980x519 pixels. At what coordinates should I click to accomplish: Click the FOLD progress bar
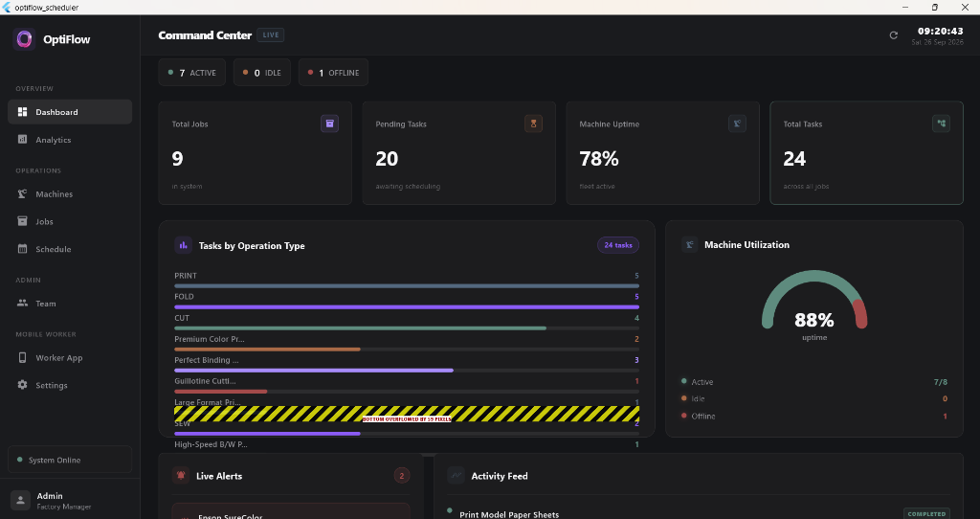[x=406, y=307]
